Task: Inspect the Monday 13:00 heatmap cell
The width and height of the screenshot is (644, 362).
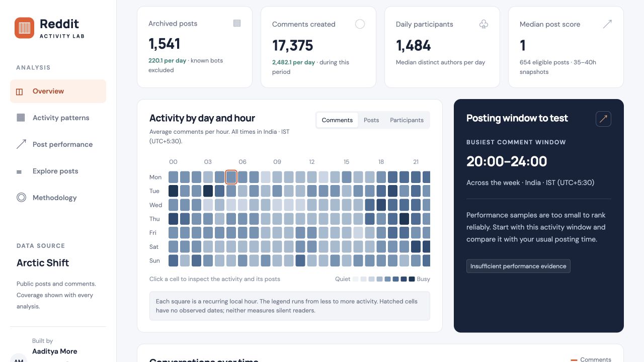Action: [x=324, y=177]
